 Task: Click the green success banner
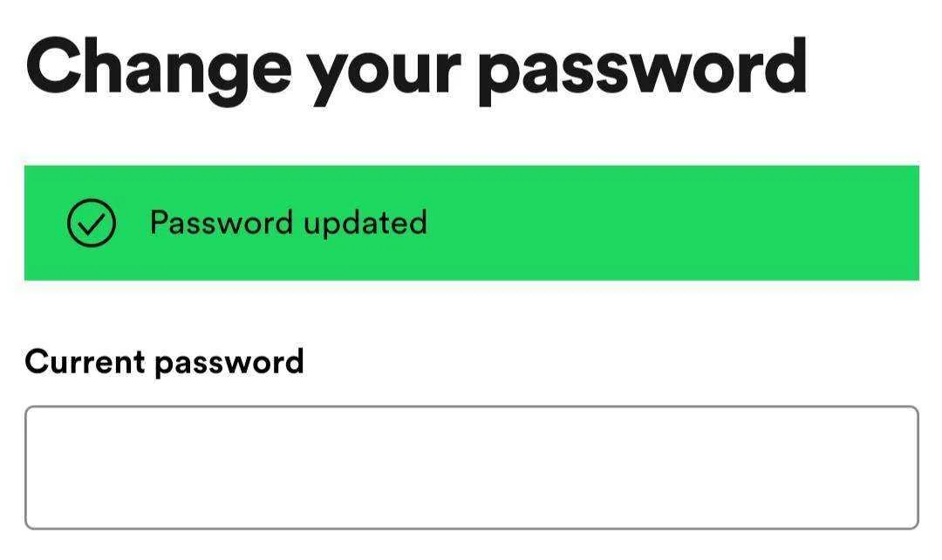472,223
